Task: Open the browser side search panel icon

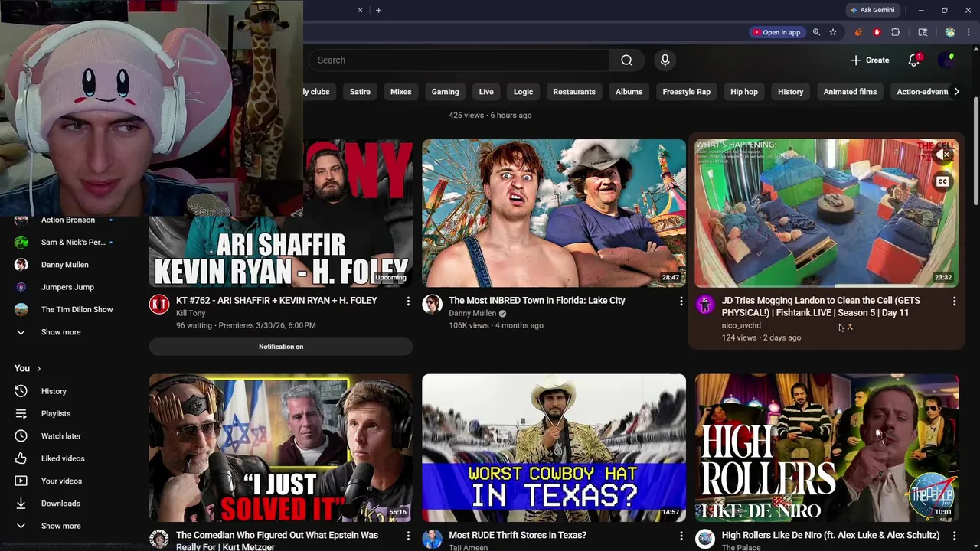Action: tap(923, 32)
